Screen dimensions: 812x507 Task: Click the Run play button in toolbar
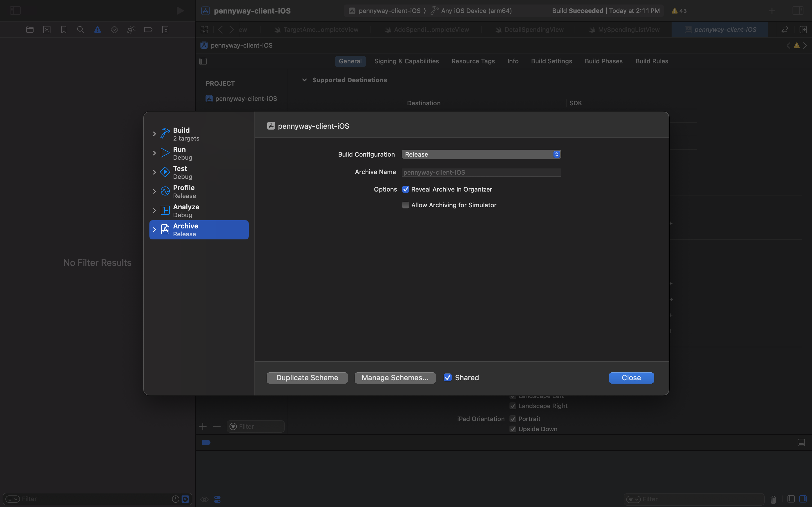(x=180, y=11)
